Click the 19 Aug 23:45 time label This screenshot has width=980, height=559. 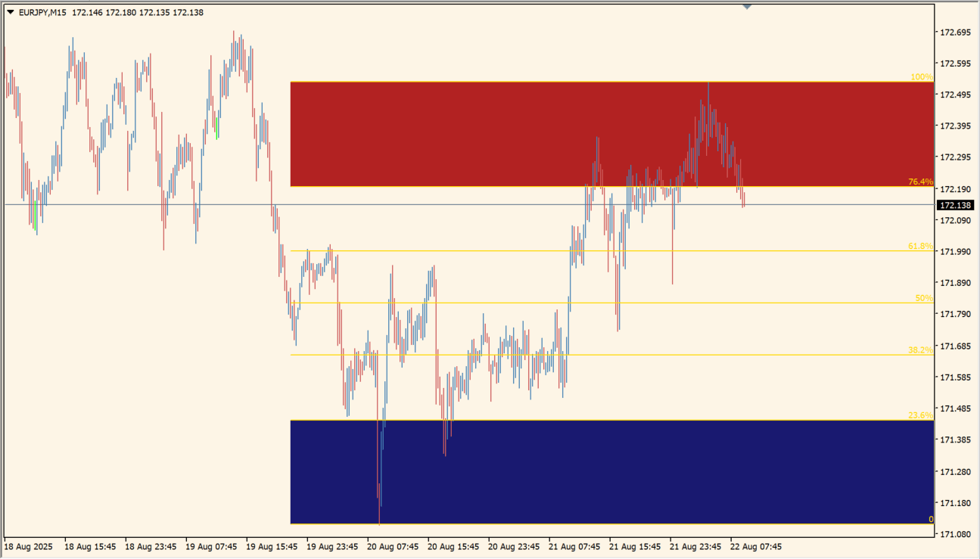click(x=332, y=546)
